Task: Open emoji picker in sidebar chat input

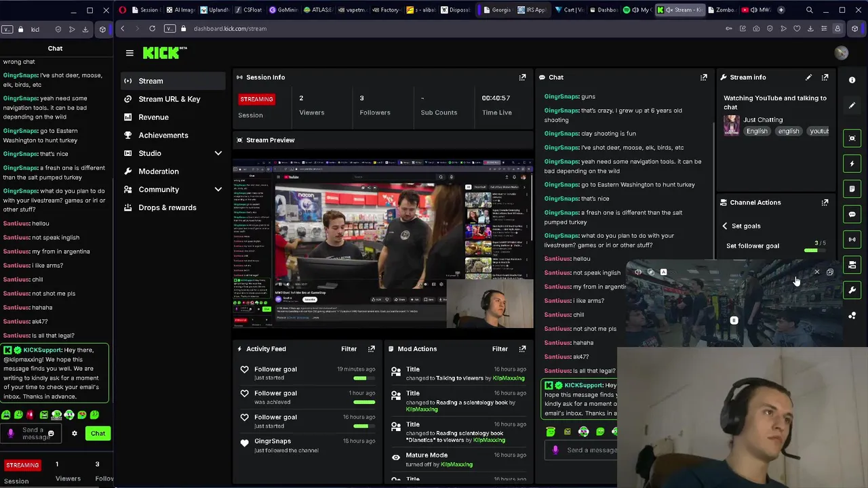Action: (51, 434)
